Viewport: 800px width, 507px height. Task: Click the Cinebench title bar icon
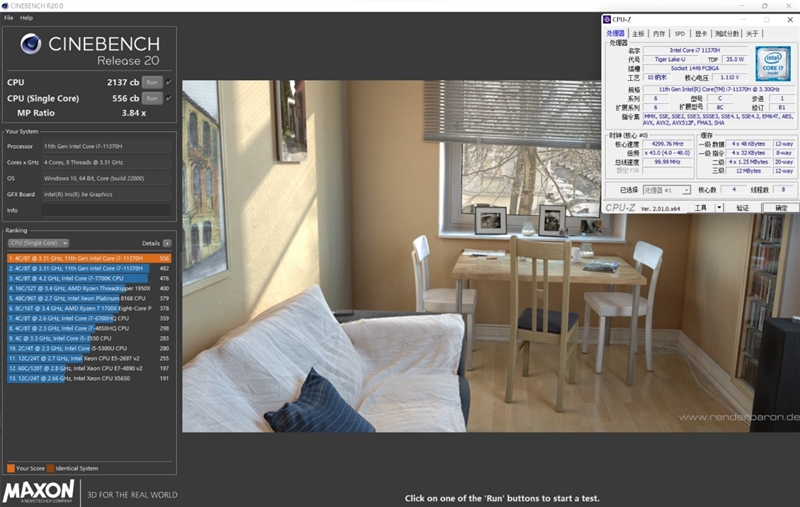pyautogui.click(x=5, y=6)
